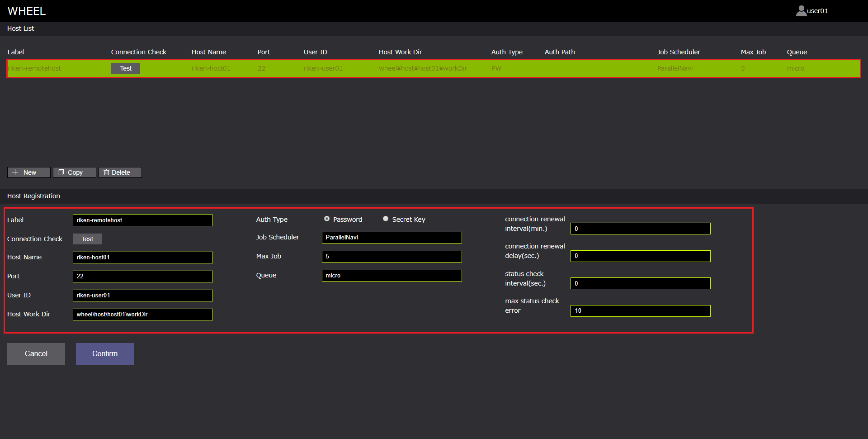
Task: Select the Password auth type radio
Action: pos(327,219)
